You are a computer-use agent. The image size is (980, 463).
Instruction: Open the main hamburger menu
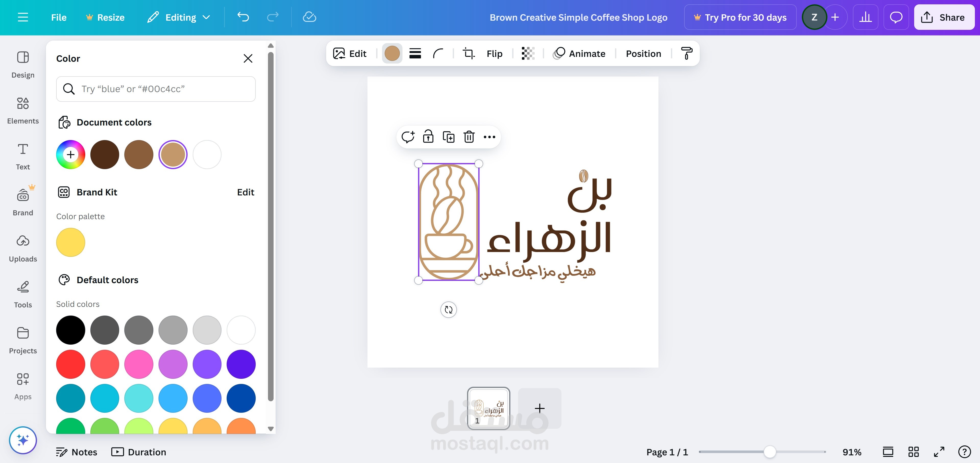[23, 18]
